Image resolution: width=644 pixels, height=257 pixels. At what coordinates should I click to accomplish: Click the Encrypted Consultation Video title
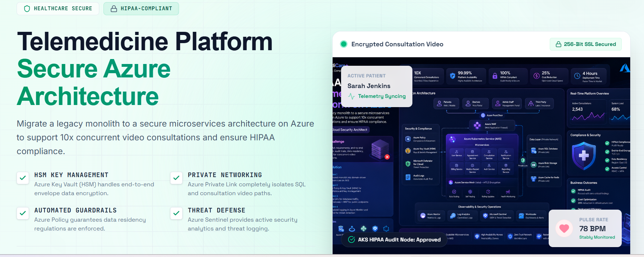[397, 44]
